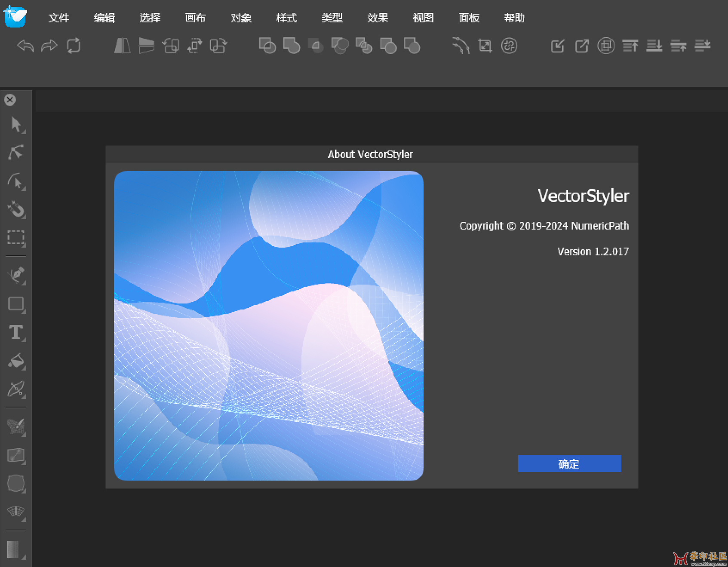The height and width of the screenshot is (567, 728).
Task: Open the 帮助 menu
Action: tap(515, 18)
